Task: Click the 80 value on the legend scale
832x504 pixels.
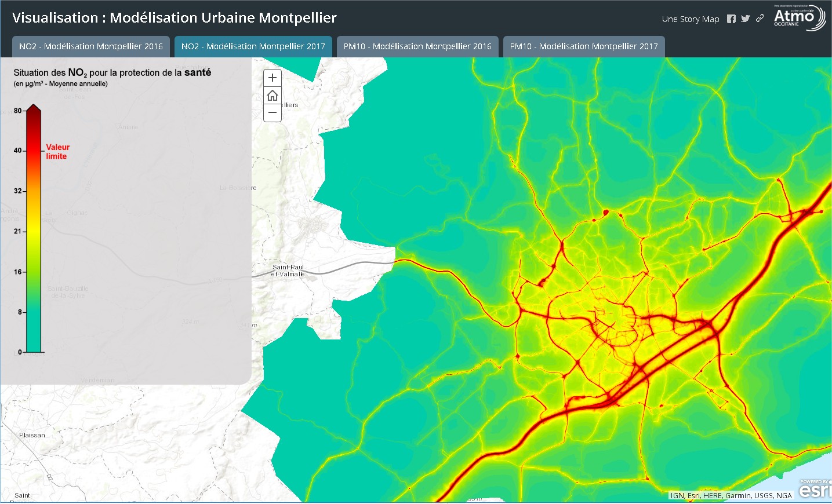Action: coord(18,111)
